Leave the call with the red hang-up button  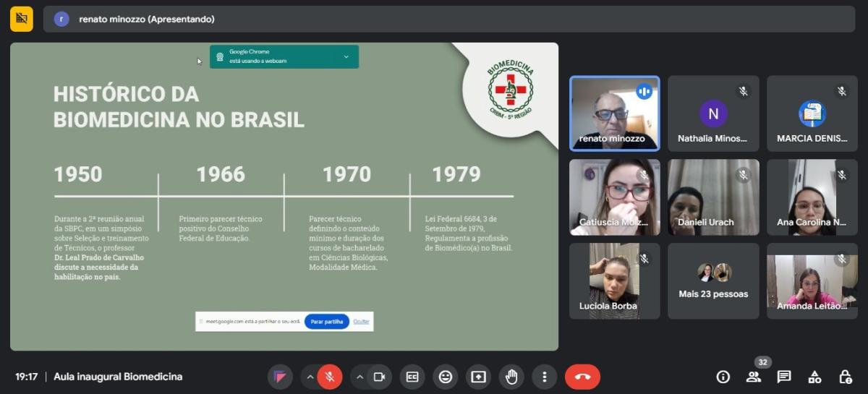582,377
